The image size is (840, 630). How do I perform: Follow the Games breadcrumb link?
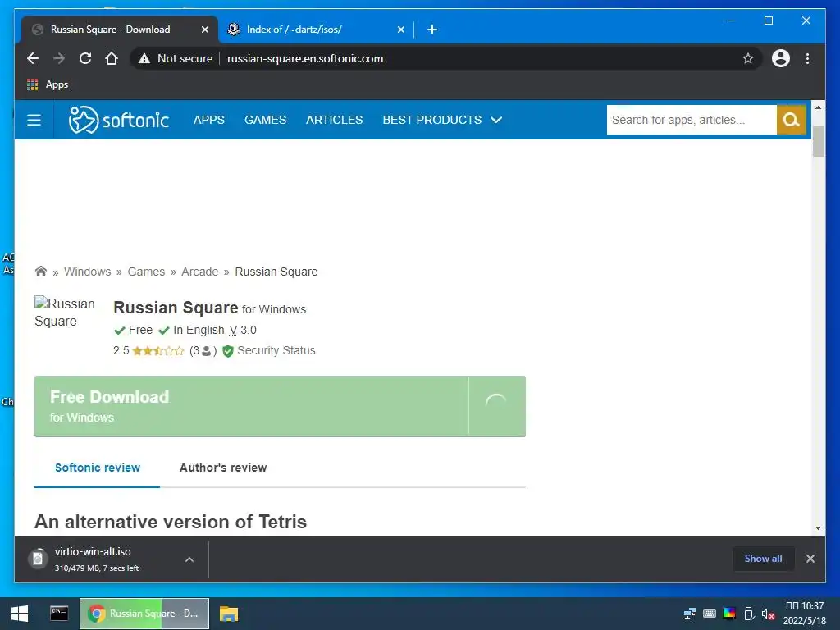pos(146,272)
